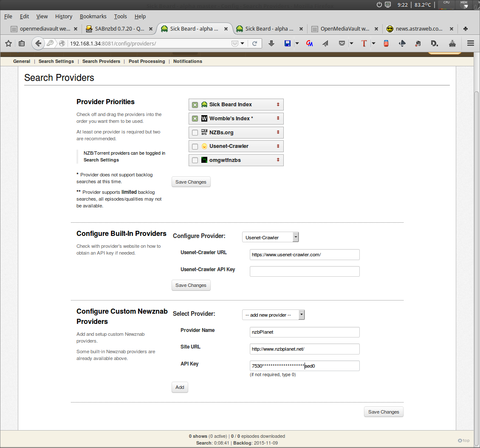Enable the Usenet-Crawler provider checkbox
Viewport: 480px width, 448px height.
[195, 147]
